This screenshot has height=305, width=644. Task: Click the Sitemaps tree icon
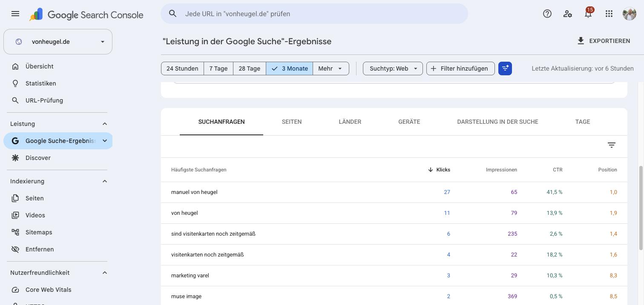15,232
